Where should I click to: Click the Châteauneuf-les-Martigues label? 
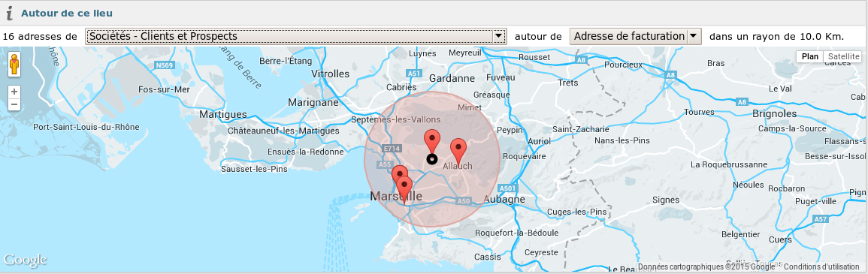click(x=283, y=131)
